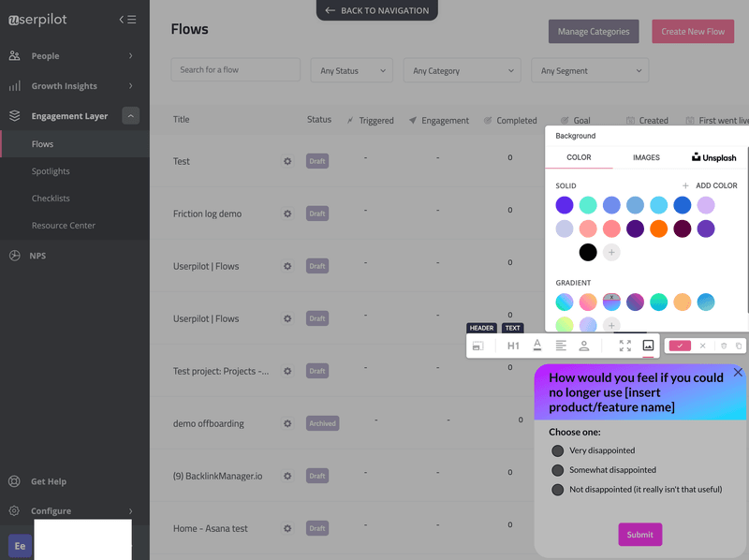Screen dimensions: 749x560
Task: Open the Any Status dropdown
Action: (x=351, y=70)
